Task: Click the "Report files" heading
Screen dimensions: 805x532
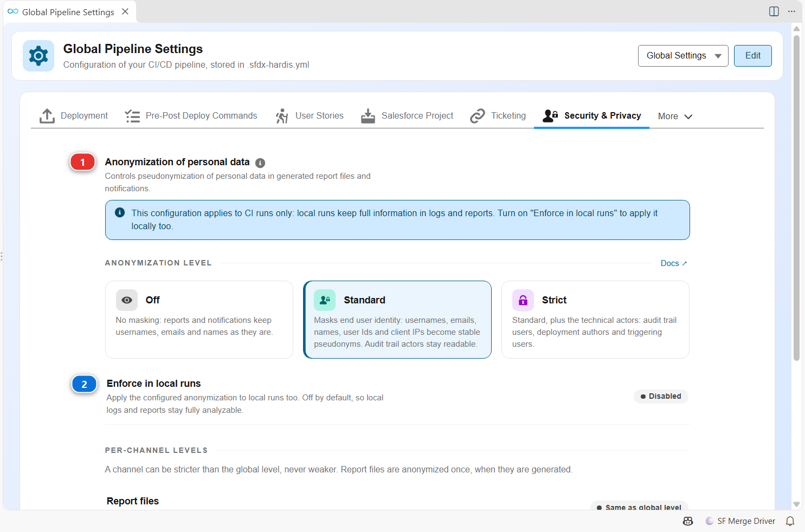Action: [133, 501]
